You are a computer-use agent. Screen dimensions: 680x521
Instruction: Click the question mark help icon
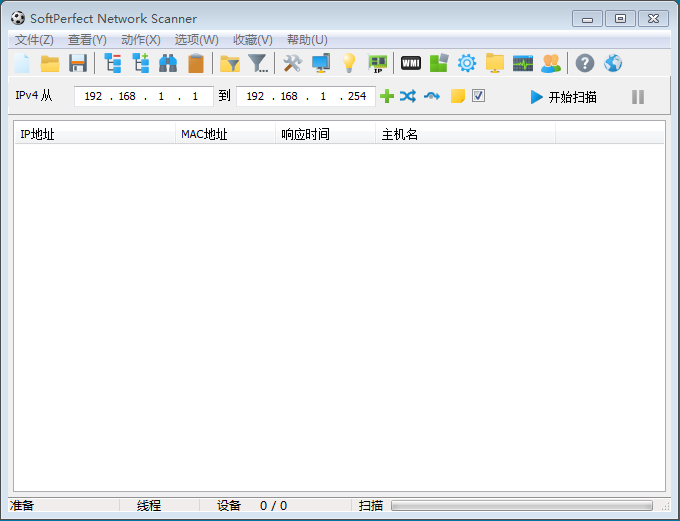[585, 64]
